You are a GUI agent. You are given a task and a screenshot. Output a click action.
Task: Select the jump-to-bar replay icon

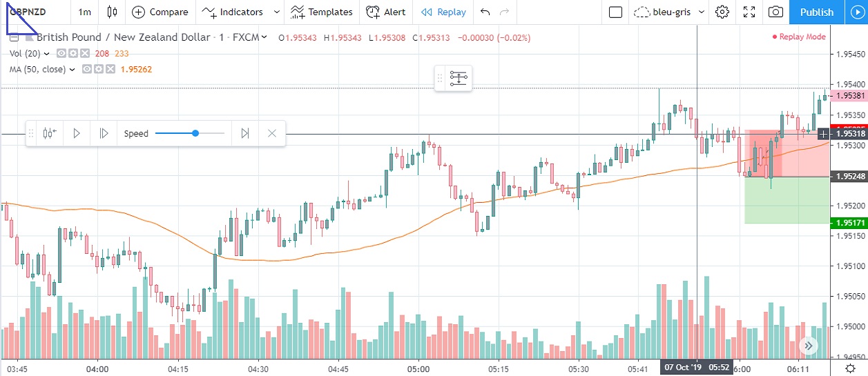(x=50, y=133)
